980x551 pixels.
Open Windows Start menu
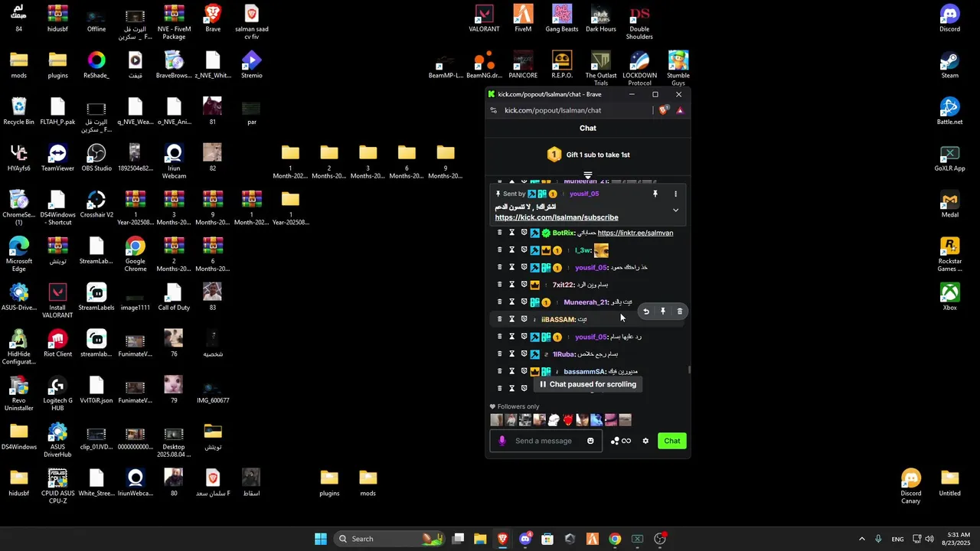coord(321,539)
